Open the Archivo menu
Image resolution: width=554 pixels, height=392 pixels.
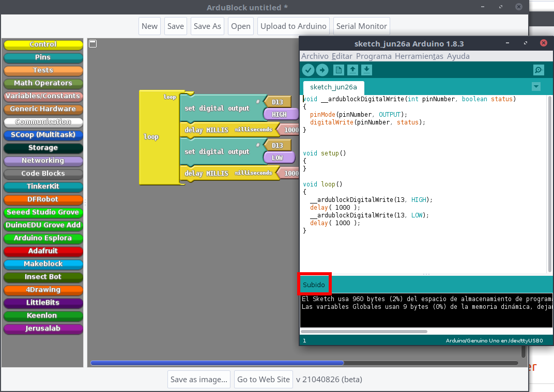pos(315,56)
